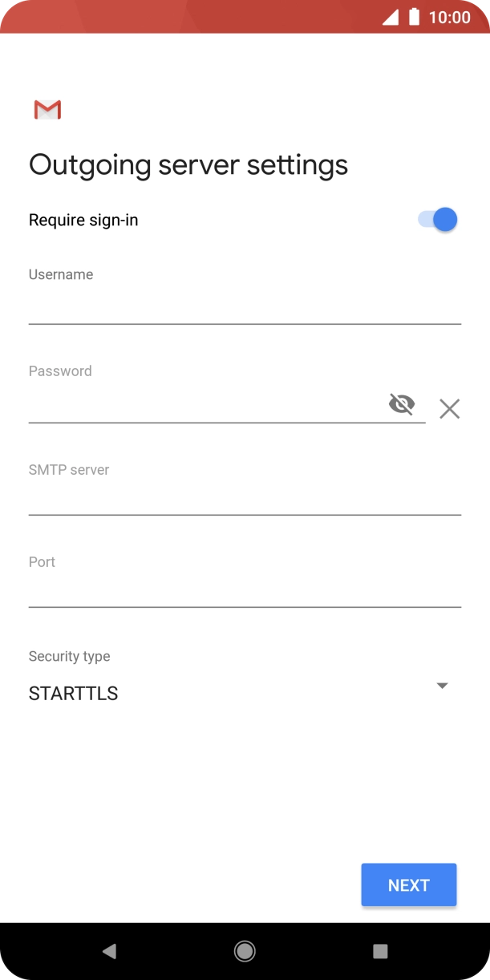Screen dimensions: 490x980
Task: Tap the Outgoing server settings heading
Action: coord(188,164)
